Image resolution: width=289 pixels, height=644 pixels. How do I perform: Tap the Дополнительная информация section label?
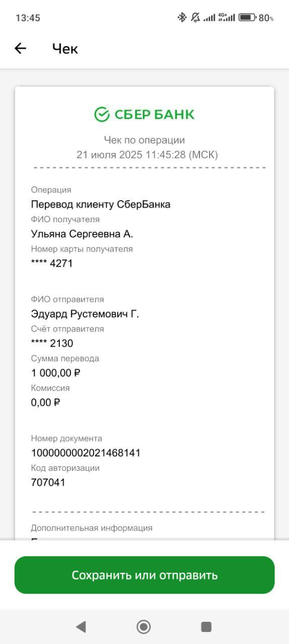(x=91, y=528)
